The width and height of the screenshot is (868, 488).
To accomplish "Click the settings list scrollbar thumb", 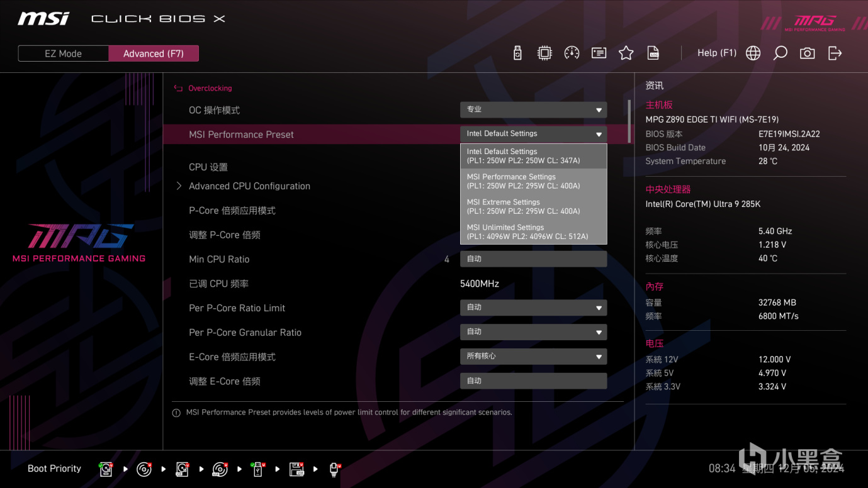I will click(x=629, y=121).
